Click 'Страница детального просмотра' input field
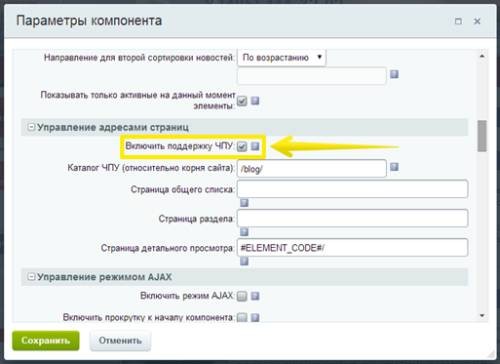Image resolution: width=500 pixels, height=364 pixels. (353, 248)
